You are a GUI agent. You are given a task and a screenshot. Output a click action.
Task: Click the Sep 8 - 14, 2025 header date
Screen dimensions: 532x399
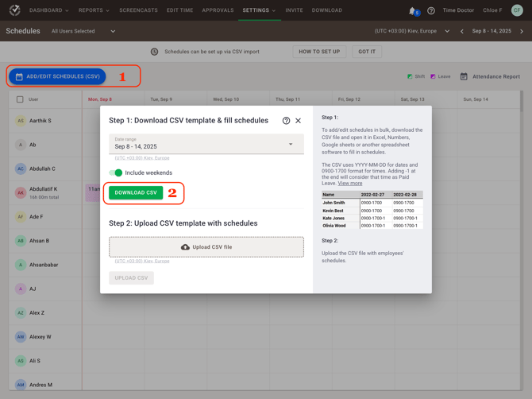pos(492,31)
